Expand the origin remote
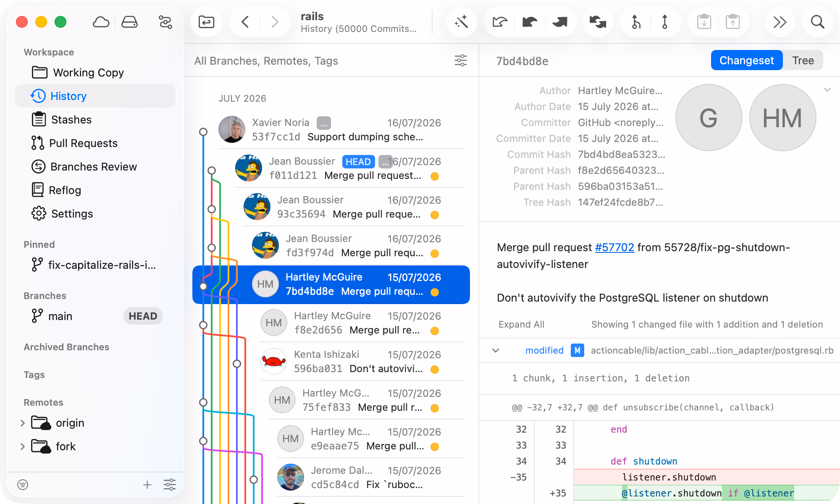840x504 pixels. tap(23, 423)
